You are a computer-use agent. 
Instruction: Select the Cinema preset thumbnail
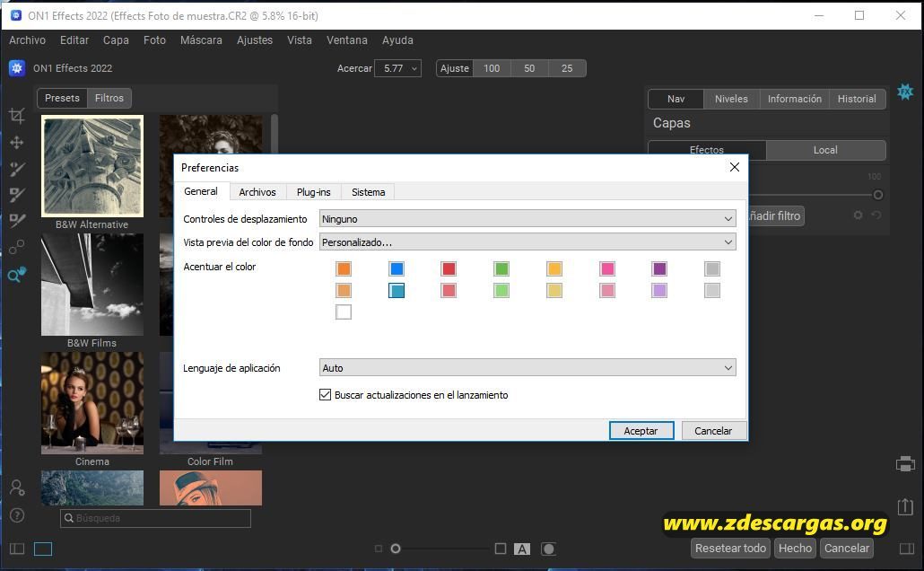click(92, 403)
